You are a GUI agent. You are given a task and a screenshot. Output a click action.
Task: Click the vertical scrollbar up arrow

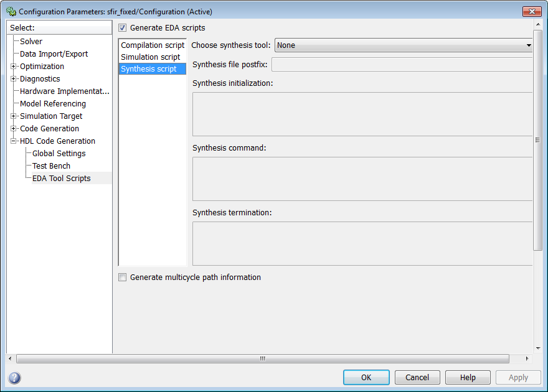point(538,24)
